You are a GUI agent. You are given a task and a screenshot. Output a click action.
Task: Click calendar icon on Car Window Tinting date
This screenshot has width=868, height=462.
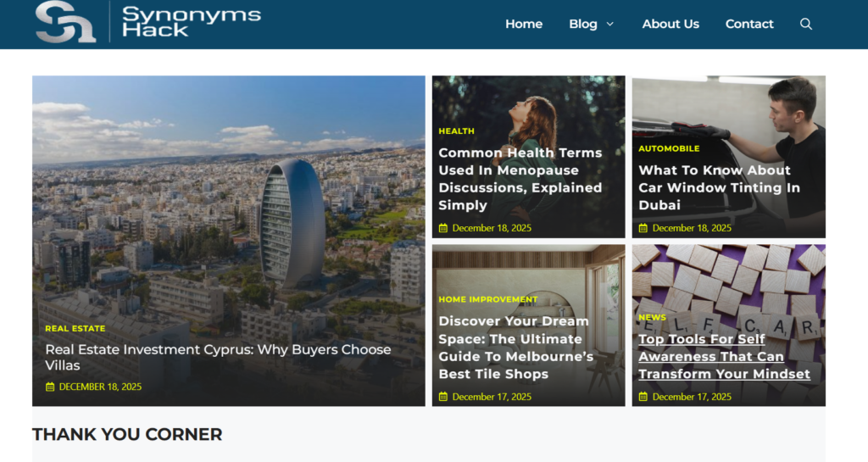pyautogui.click(x=643, y=228)
